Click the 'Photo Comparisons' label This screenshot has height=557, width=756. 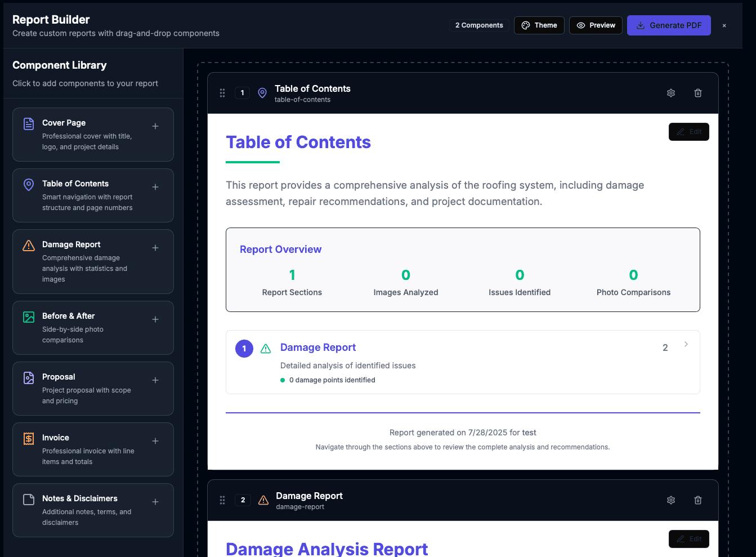pyautogui.click(x=633, y=292)
